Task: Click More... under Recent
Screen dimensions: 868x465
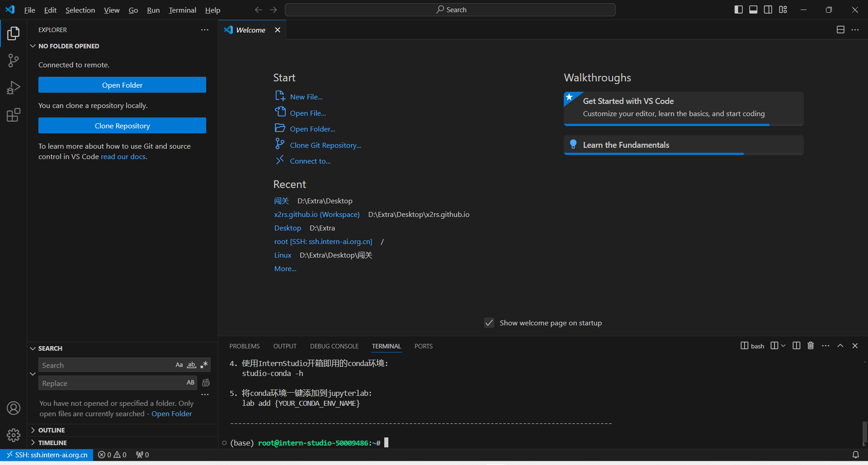Action: pyautogui.click(x=285, y=268)
